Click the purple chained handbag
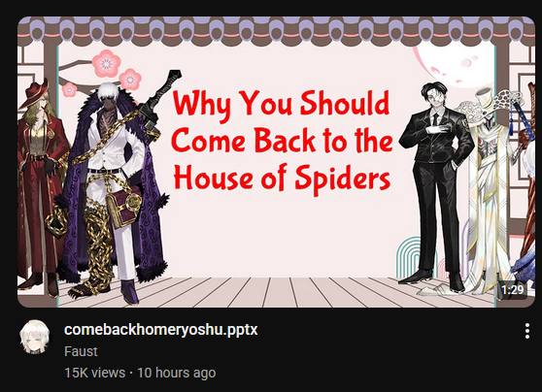542x392 pixels. tap(122, 208)
